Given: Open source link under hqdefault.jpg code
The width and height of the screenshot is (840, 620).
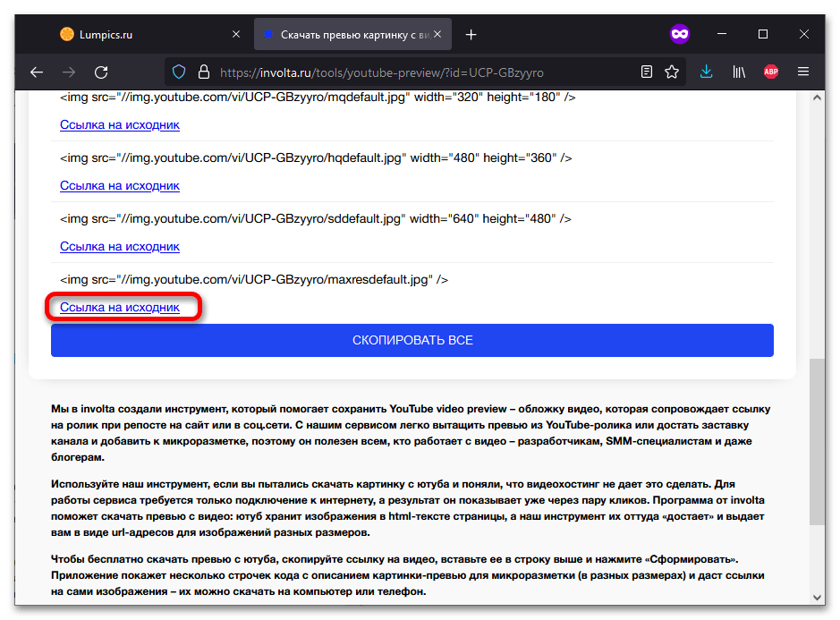Looking at the screenshot, I should 120,186.
